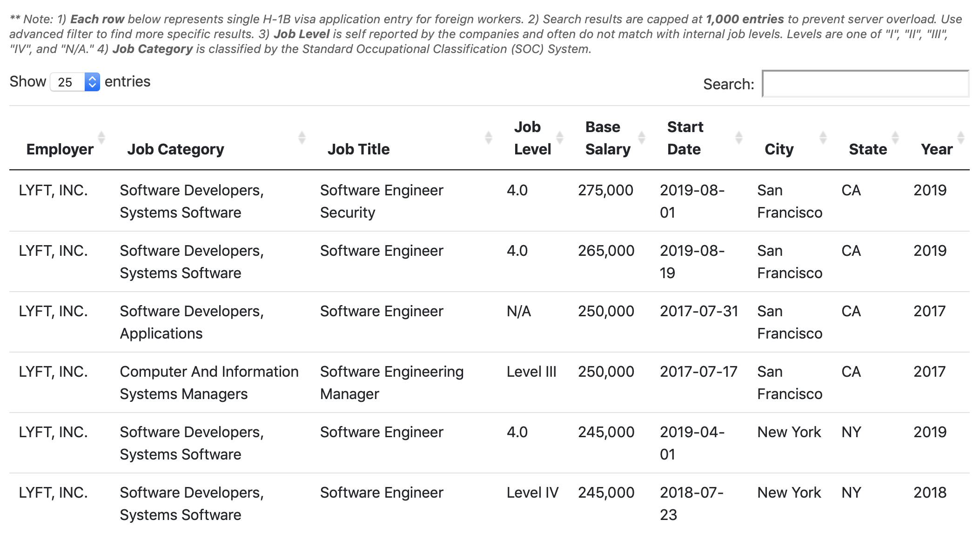
Task: Focus the Search input field
Action: coord(866,84)
